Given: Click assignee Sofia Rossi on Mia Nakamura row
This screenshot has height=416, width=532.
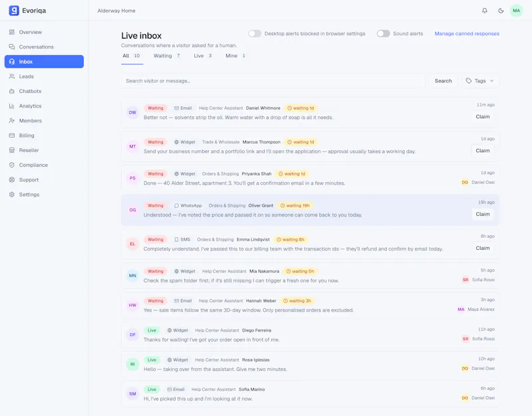Looking at the screenshot, I should (x=478, y=280).
